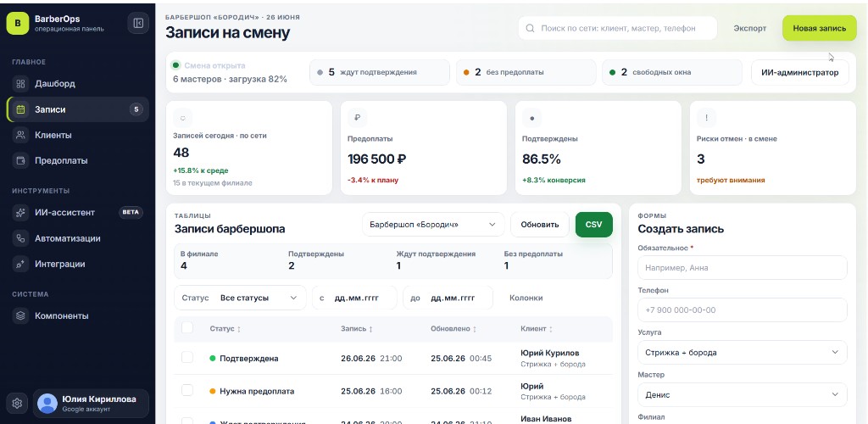Click the Записи calendar icon
Viewport: 868px width, 424px height.
pyautogui.click(x=20, y=109)
